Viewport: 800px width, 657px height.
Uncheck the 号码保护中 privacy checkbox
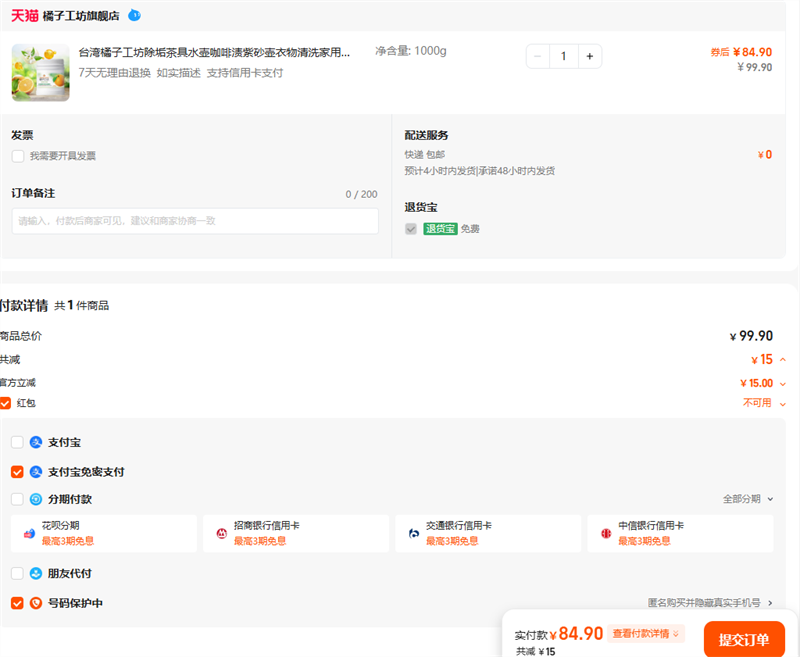click(17, 603)
